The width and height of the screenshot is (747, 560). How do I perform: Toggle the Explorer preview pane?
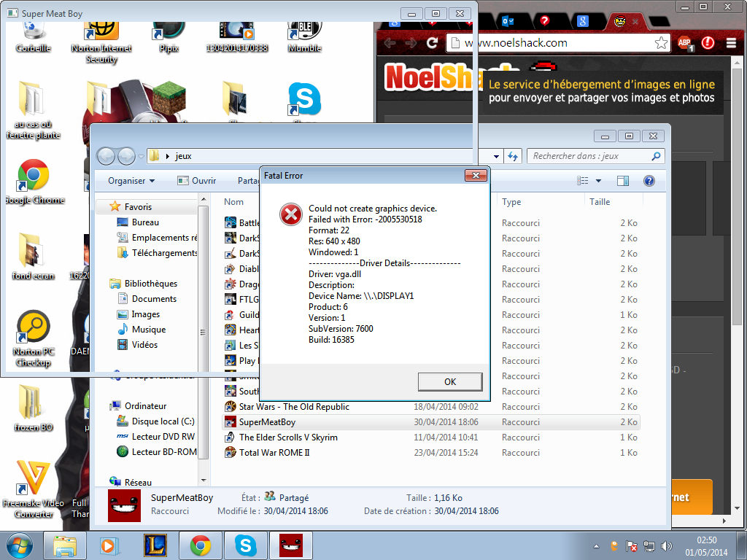pyautogui.click(x=623, y=181)
